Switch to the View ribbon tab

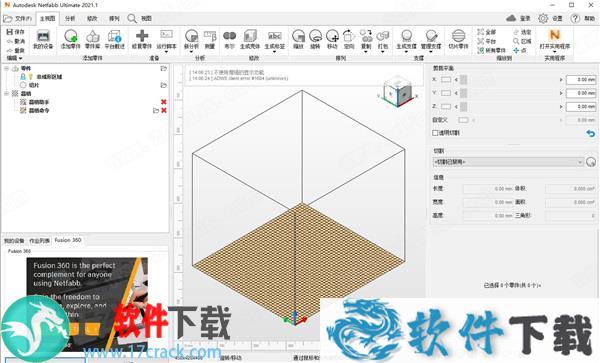coord(146,18)
